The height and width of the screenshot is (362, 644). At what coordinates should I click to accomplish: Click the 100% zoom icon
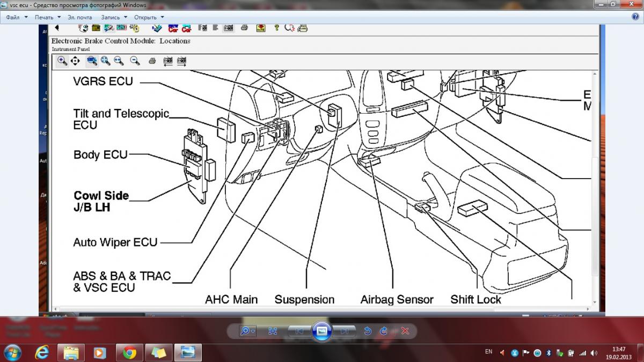92,61
